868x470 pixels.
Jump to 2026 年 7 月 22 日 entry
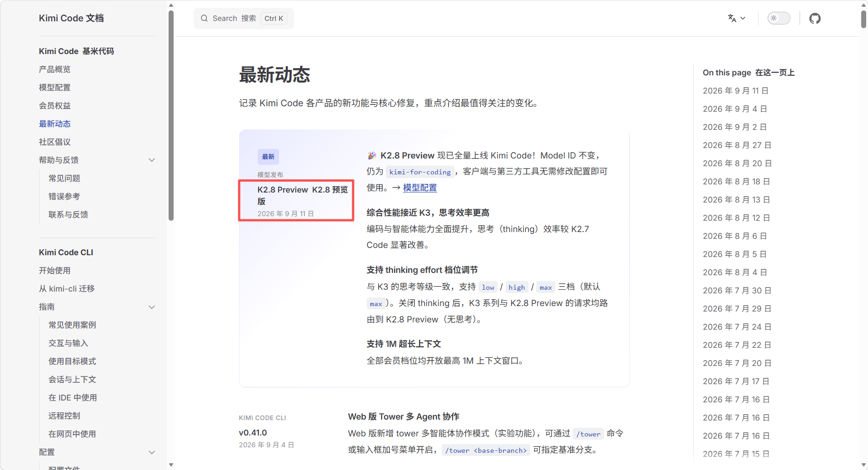tap(737, 345)
